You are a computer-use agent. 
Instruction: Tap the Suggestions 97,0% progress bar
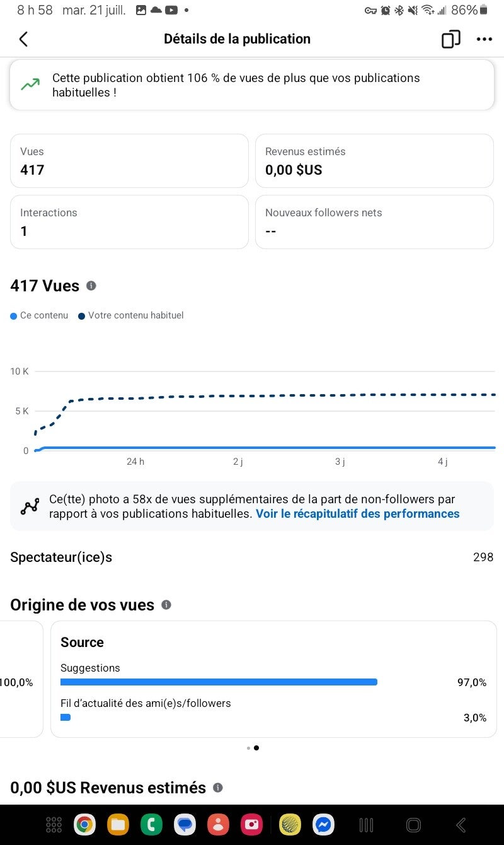(219, 682)
